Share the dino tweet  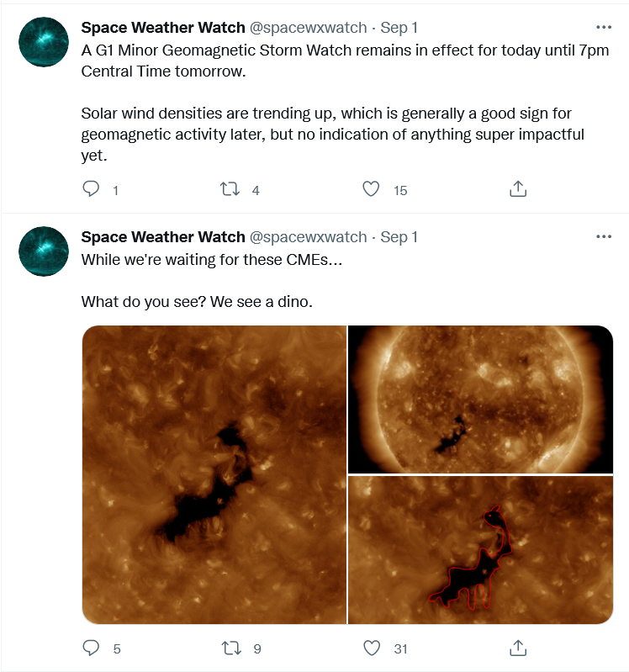point(518,648)
